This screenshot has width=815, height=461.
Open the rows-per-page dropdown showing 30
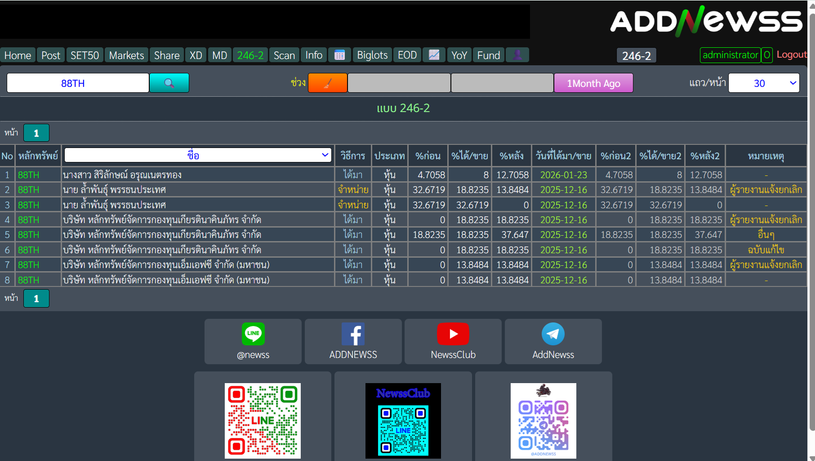pos(764,83)
